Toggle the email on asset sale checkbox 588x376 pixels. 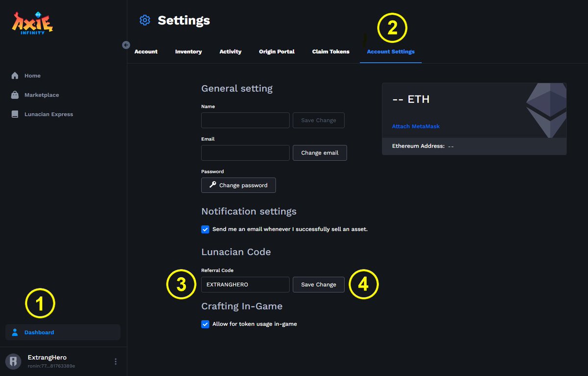pos(205,229)
